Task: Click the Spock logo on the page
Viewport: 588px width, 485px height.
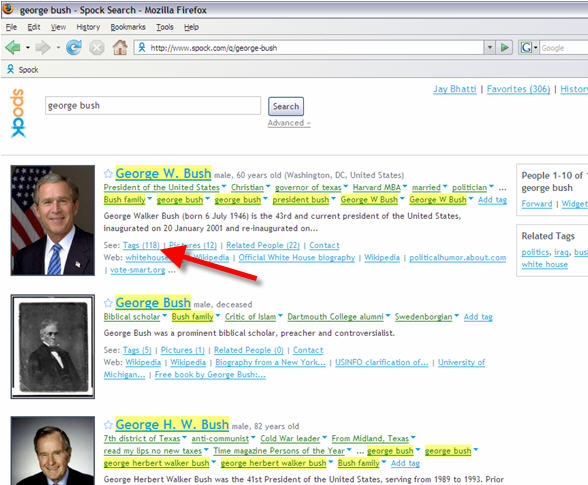Action: click(18, 113)
